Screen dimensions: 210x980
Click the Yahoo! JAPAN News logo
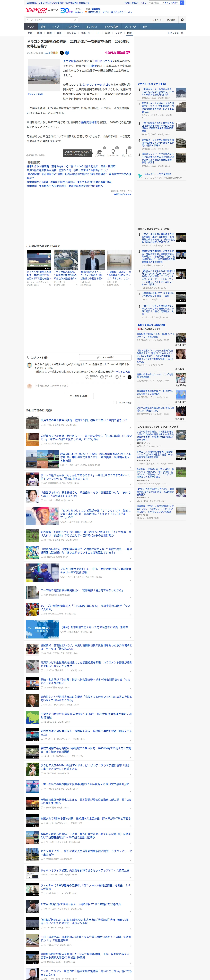click(x=42, y=10)
